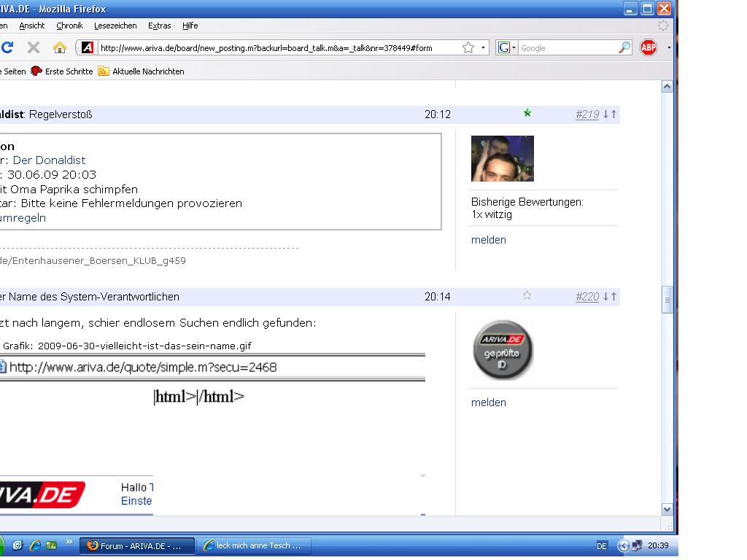
Task: Switch to leck mich anne Tesch taskbar window
Action: [254, 545]
